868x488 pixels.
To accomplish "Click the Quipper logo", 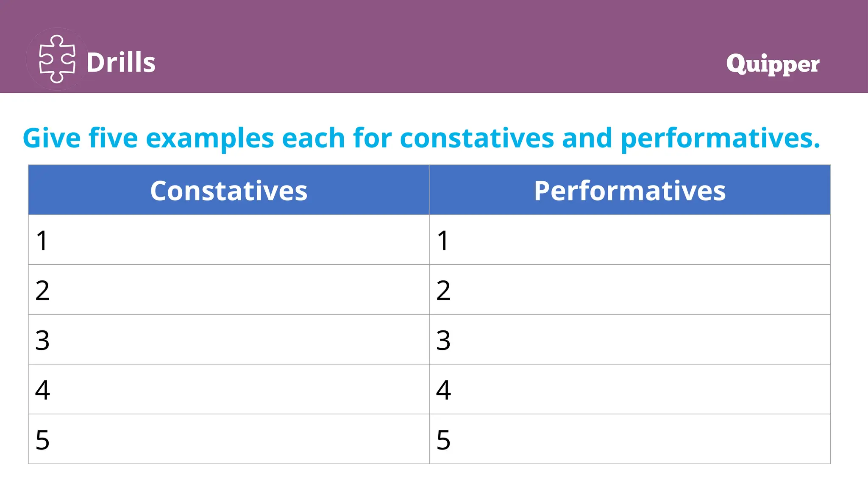I will tap(772, 64).
